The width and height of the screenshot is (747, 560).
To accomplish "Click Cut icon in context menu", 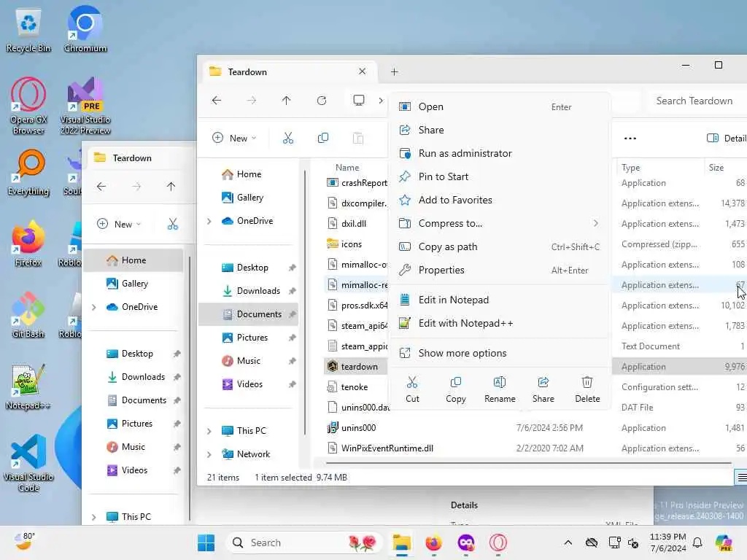I will tap(412, 389).
